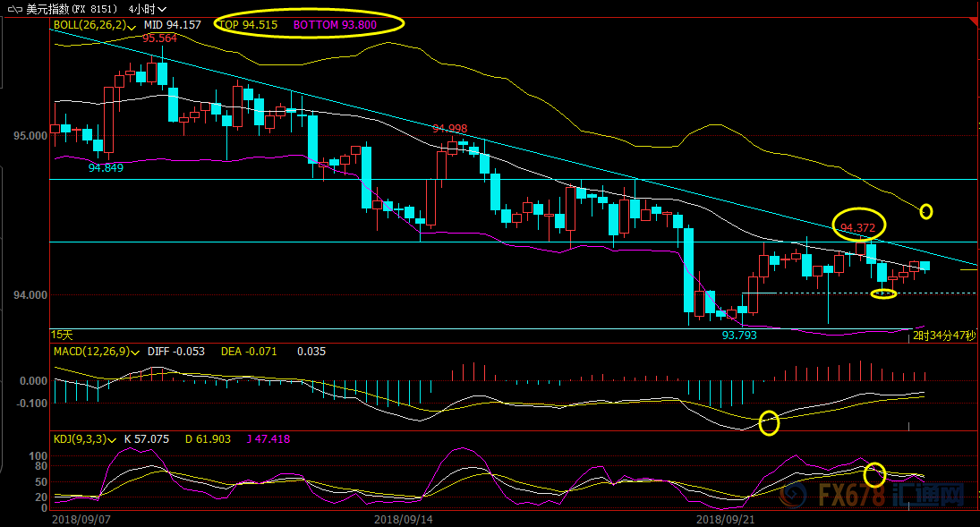This screenshot has height=527, width=980.
Task: Click the 15天 range label
Action: click(62, 336)
